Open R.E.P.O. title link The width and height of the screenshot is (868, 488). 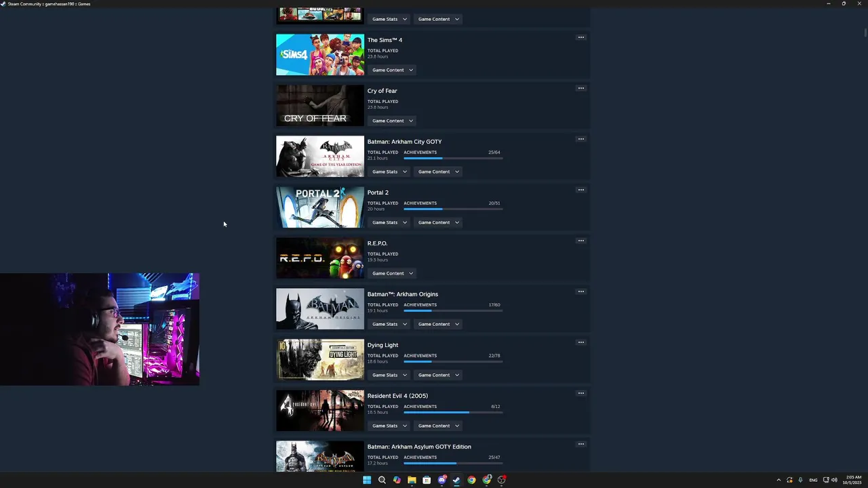pos(377,243)
